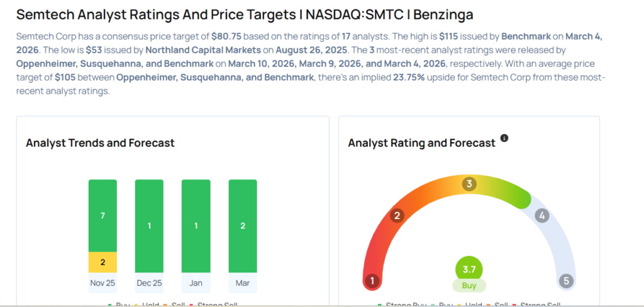Click gauge marker number 3

(x=469, y=184)
